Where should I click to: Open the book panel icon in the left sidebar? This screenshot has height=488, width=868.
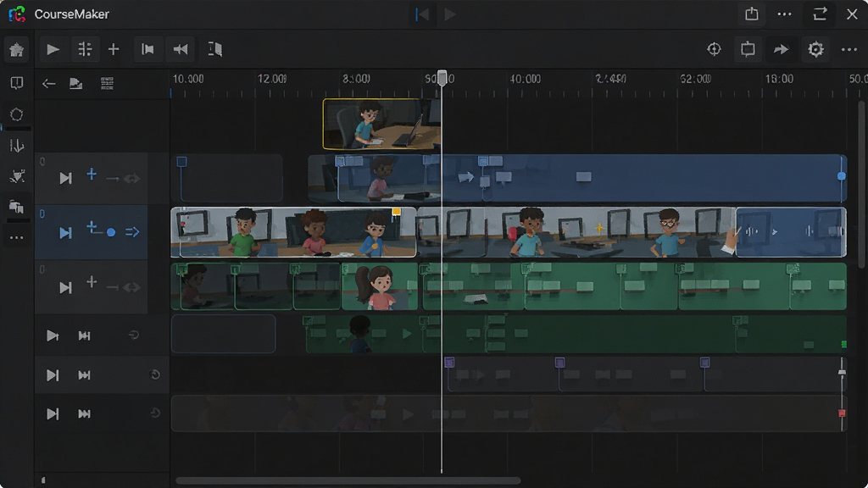click(x=17, y=83)
